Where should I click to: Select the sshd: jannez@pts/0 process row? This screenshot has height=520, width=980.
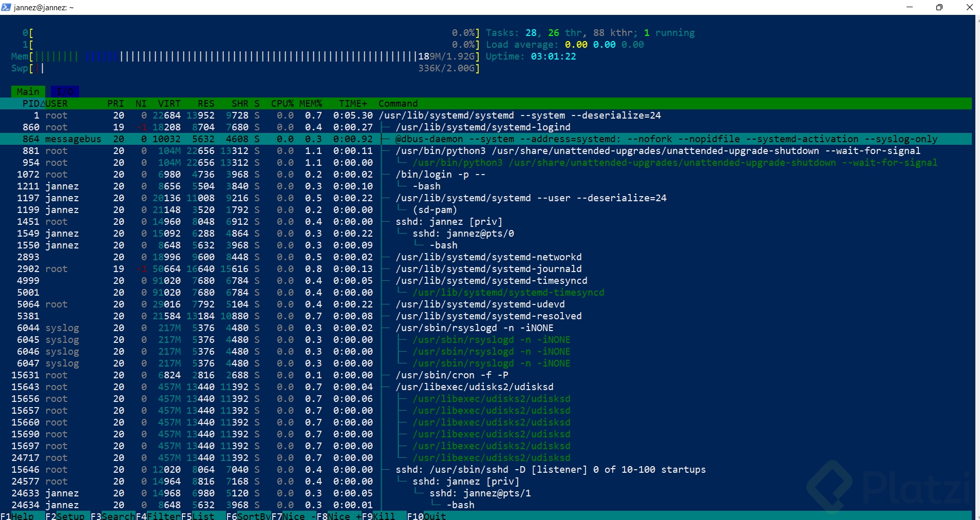[486, 234]
